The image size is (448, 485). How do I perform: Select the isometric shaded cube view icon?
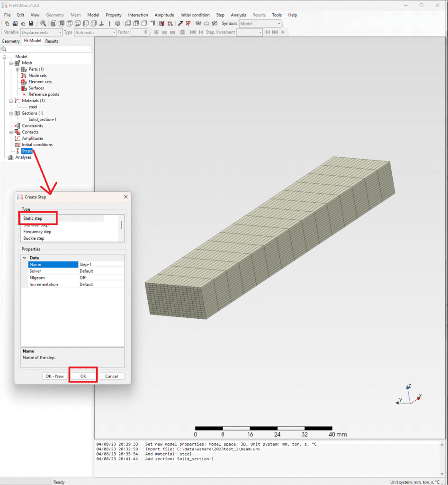(x=118, y=24)
